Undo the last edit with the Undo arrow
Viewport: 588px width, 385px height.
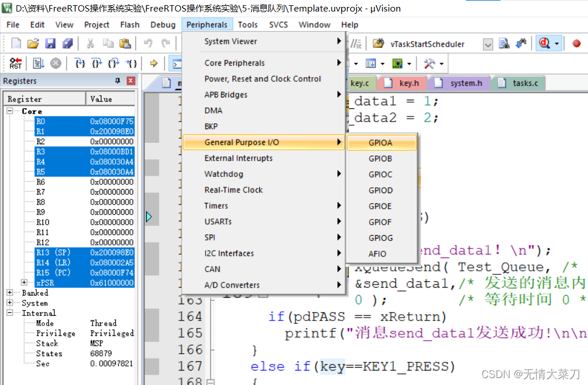[148, 44]
